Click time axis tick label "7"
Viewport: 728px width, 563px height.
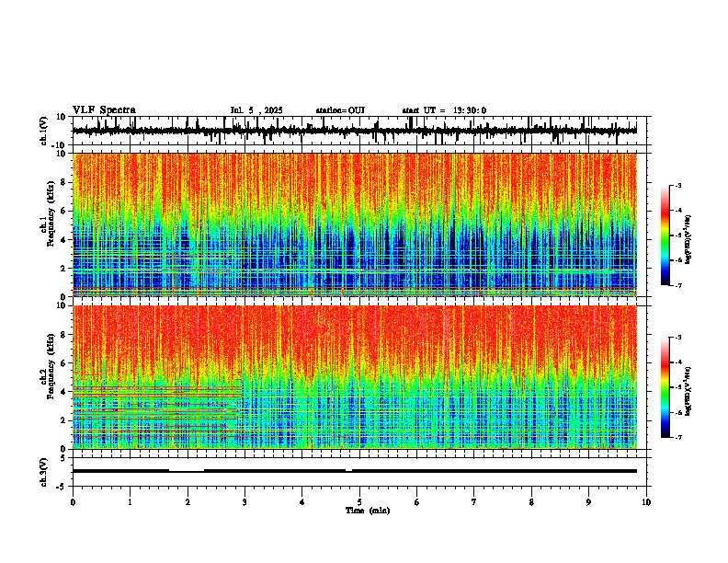[x=474, y=502]
